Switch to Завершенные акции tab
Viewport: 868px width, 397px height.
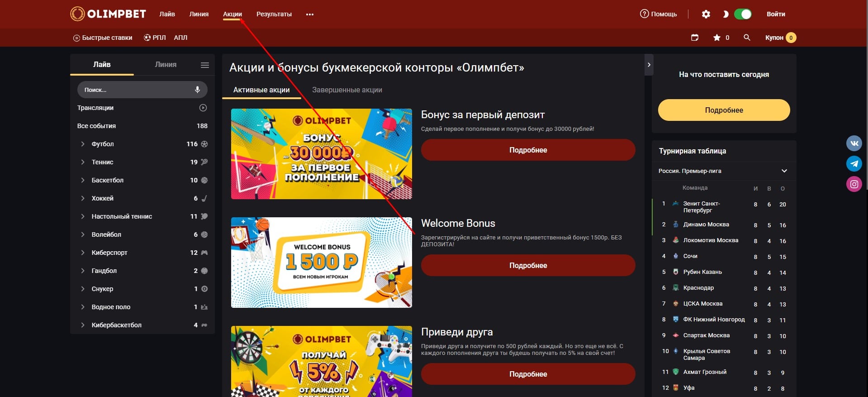[347, 90]
